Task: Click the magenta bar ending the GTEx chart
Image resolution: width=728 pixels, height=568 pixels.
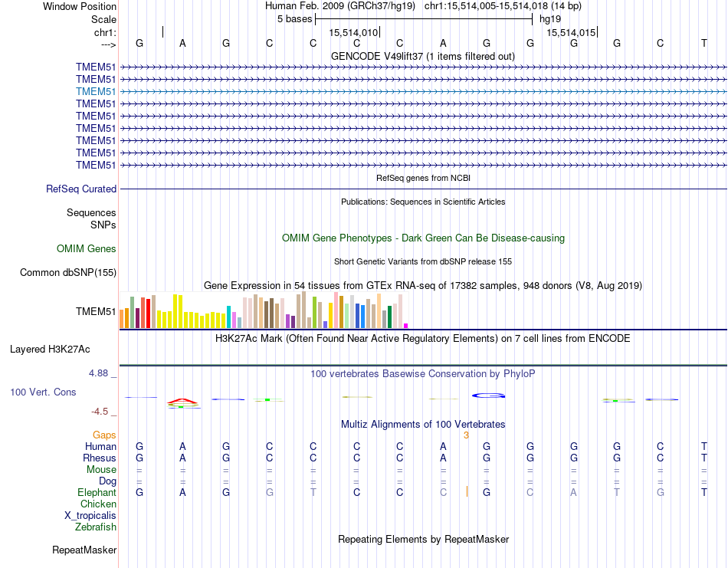Action: [x=406, y=326]
